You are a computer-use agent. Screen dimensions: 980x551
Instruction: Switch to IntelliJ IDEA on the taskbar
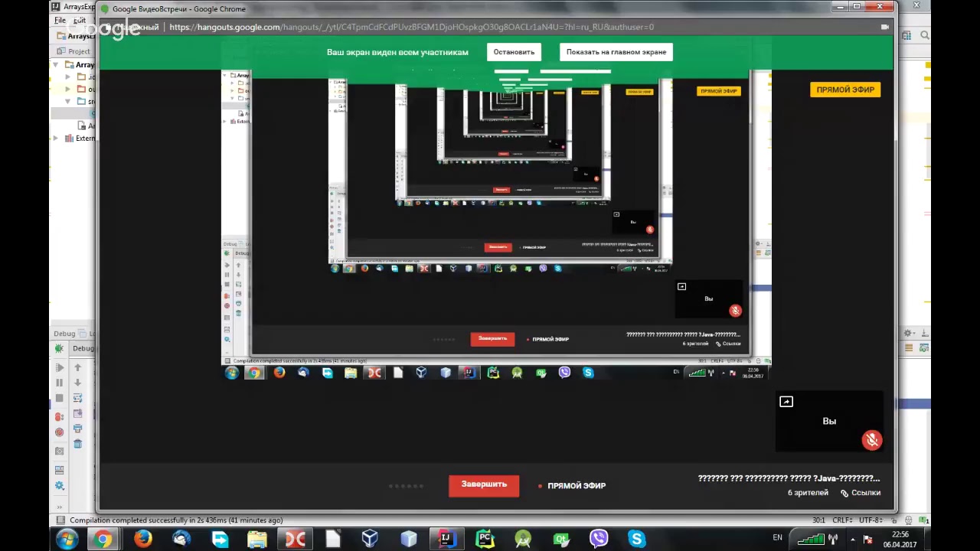[x=446, y=540]
